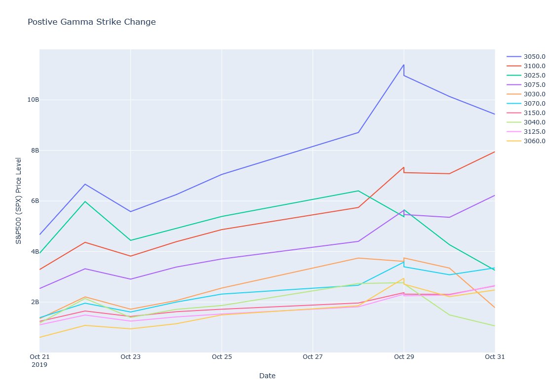Click the 10B y-axis tick label
The image size is (552, 392).
click(33, 100)
